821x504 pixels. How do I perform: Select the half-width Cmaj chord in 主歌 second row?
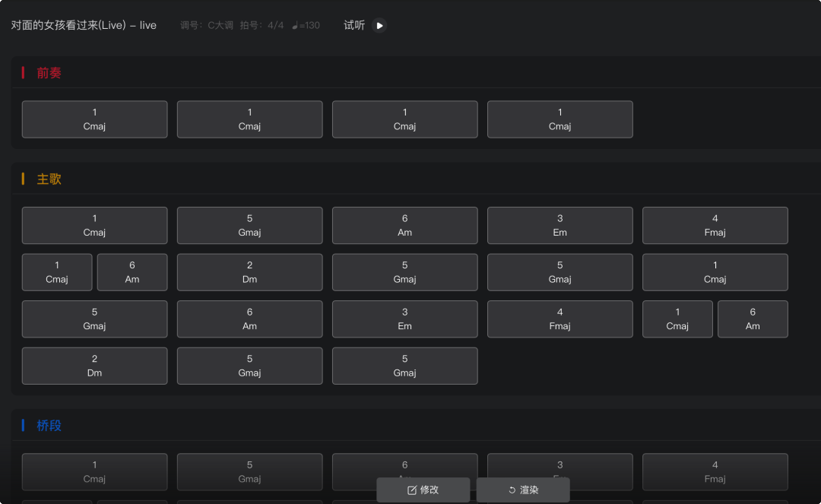click(x=57, y=272)
